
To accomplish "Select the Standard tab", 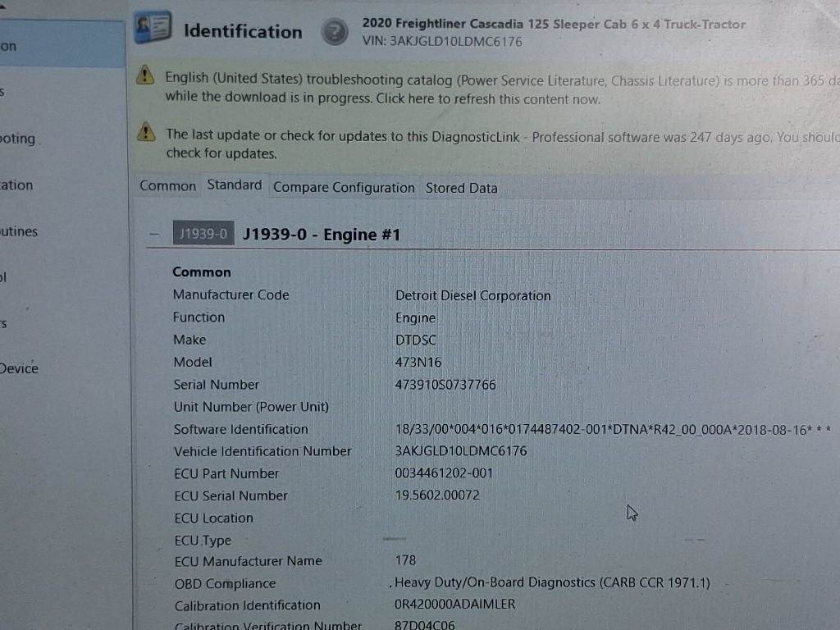I will coord(235,185).
